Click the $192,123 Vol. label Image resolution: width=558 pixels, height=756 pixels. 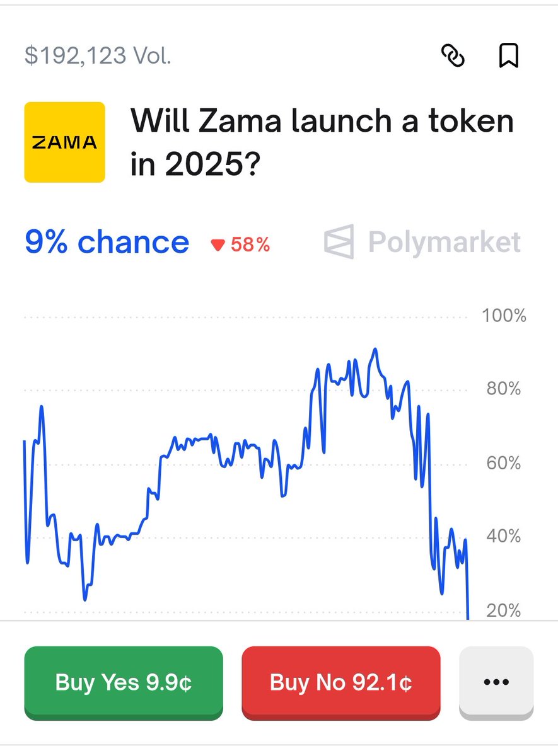tap(98, 56)
